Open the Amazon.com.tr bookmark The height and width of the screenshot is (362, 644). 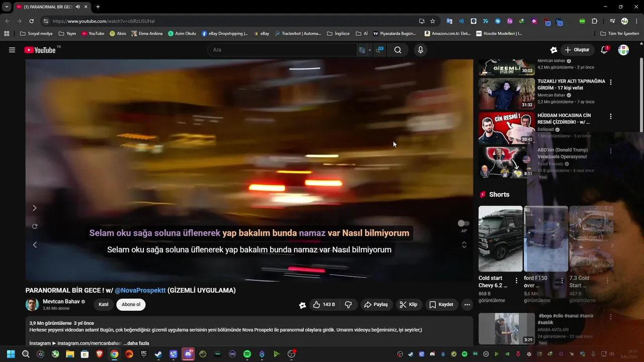448,34
